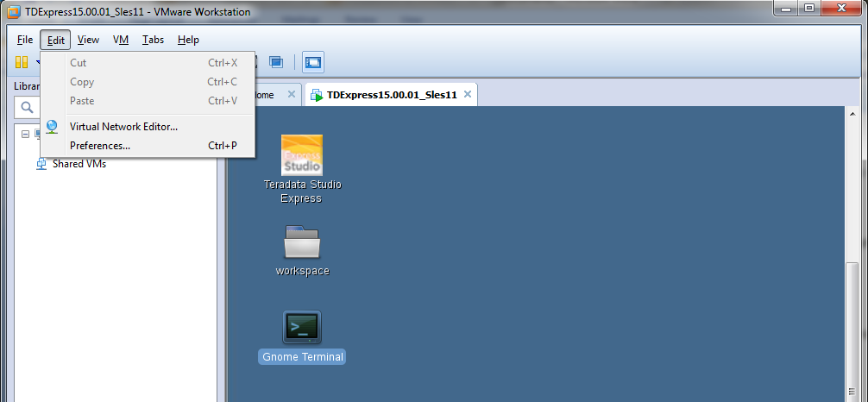Click the guest display vertical scrollbar thumb

pyautogui.click(x=852, y=332)
